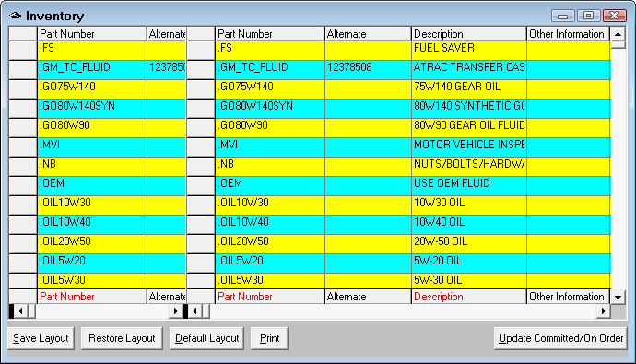636x364 pixels.
Task: Click right pane Alternate column header
Action: tap(368, 34)
